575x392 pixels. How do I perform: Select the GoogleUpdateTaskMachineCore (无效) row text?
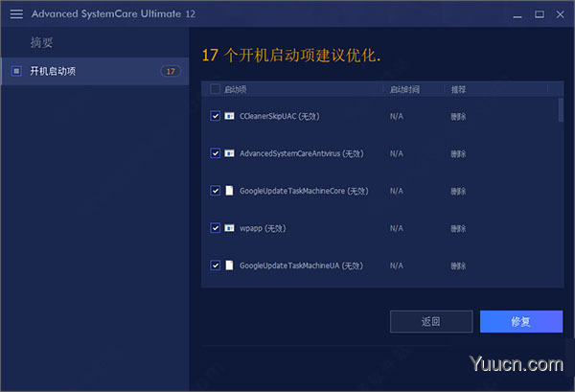pyautogui.click(x=304, y=191)
